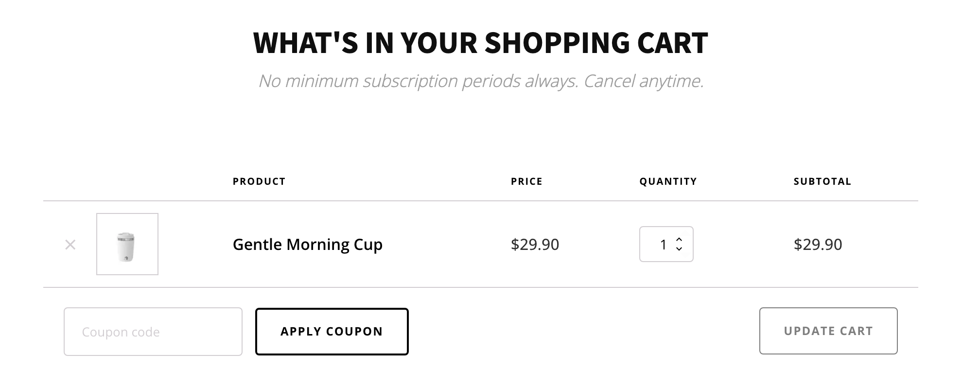Focus the coupon input before applying a code
This screenshot has height=389, width=980.
(x=152, y=331)
